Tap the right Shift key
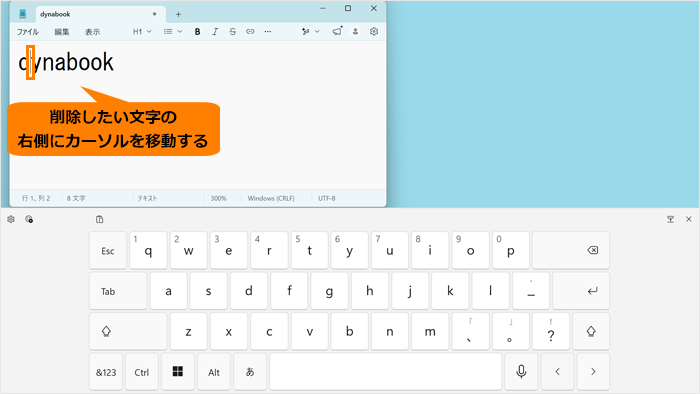This screenshot has width=700, height=394. (591, 332)
